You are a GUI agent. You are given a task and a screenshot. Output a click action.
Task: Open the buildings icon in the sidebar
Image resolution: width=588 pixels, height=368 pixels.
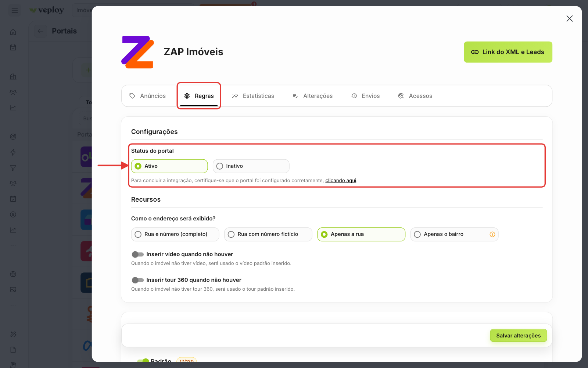[13, 77]
